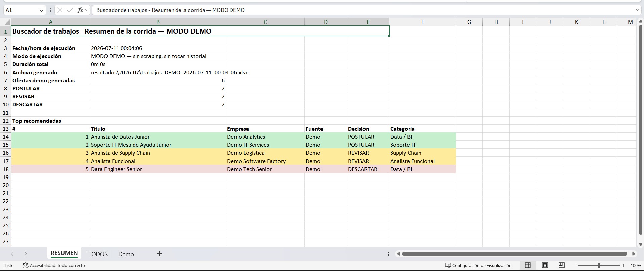This screenshot has width=644, height=271.
Task: Select row 18 header
Action: coord(5,169)
